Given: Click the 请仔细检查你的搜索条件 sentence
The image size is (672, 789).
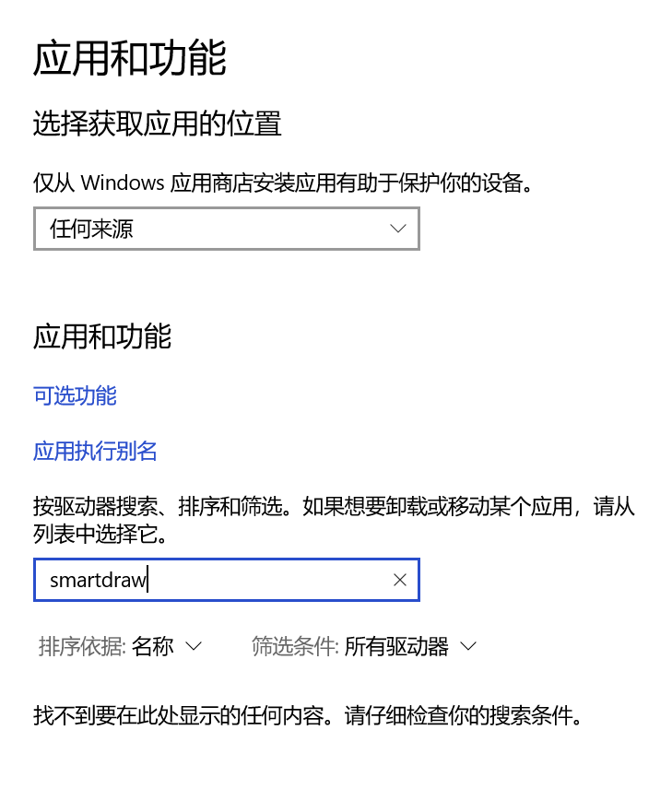Looking at the screenshot, I should click(x=464, y=715).
